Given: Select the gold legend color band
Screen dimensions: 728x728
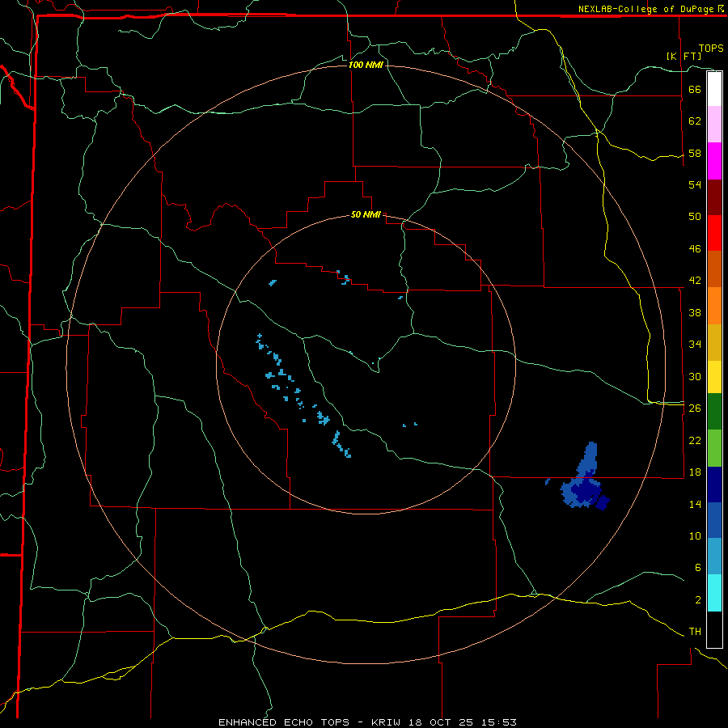Looking at the screenshot, I should pyautogui.click(x=714, y=343).
